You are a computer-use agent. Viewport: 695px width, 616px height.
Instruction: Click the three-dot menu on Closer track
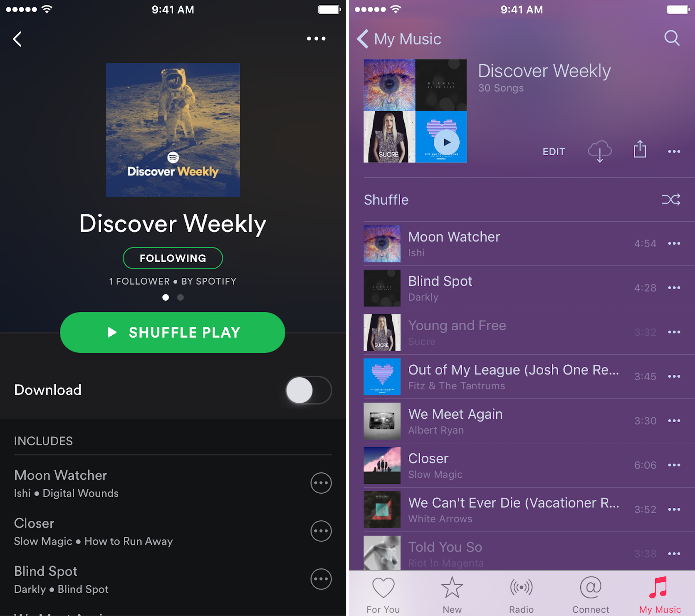click(x=675, y=466)
